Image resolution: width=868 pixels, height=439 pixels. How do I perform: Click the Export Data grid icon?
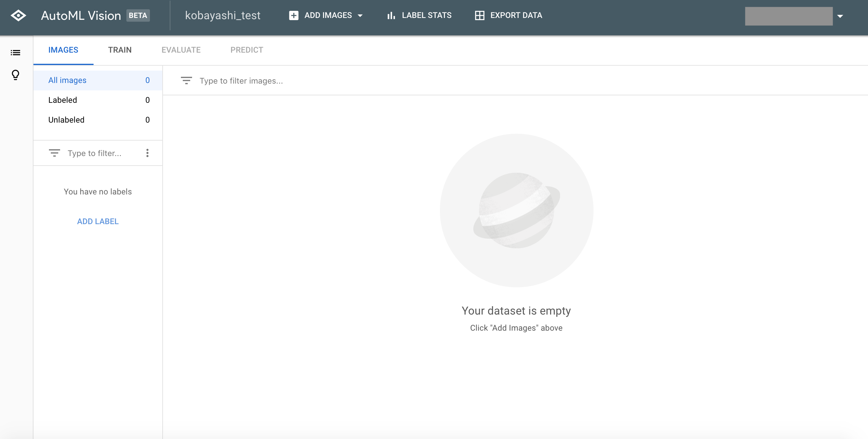(x=480, y=15)
